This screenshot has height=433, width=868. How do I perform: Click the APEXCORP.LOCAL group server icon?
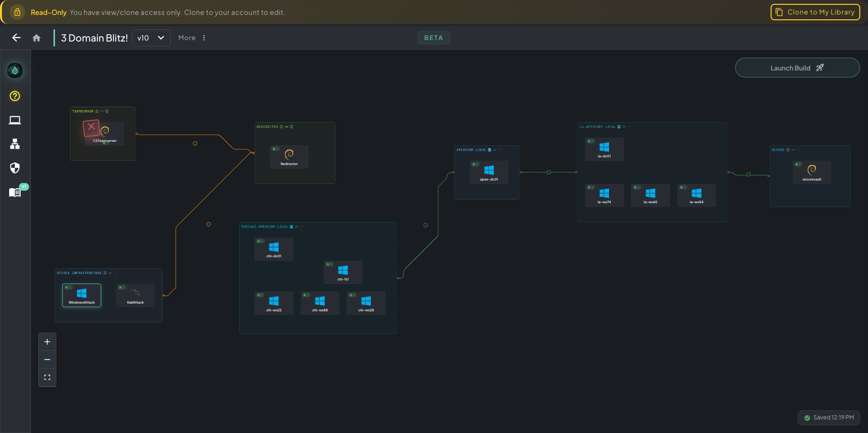click(x=489, y=150)
